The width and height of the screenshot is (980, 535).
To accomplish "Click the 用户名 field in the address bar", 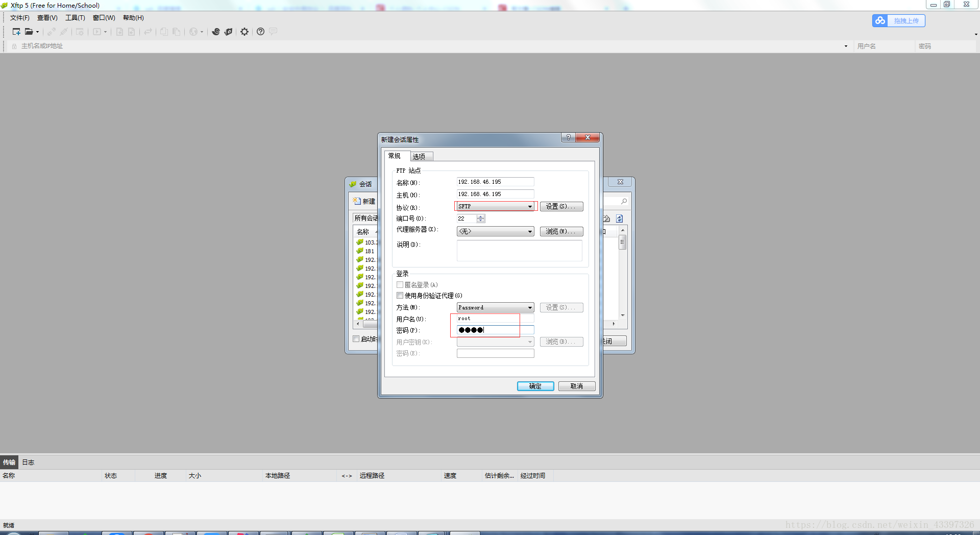I will (884, 46).
